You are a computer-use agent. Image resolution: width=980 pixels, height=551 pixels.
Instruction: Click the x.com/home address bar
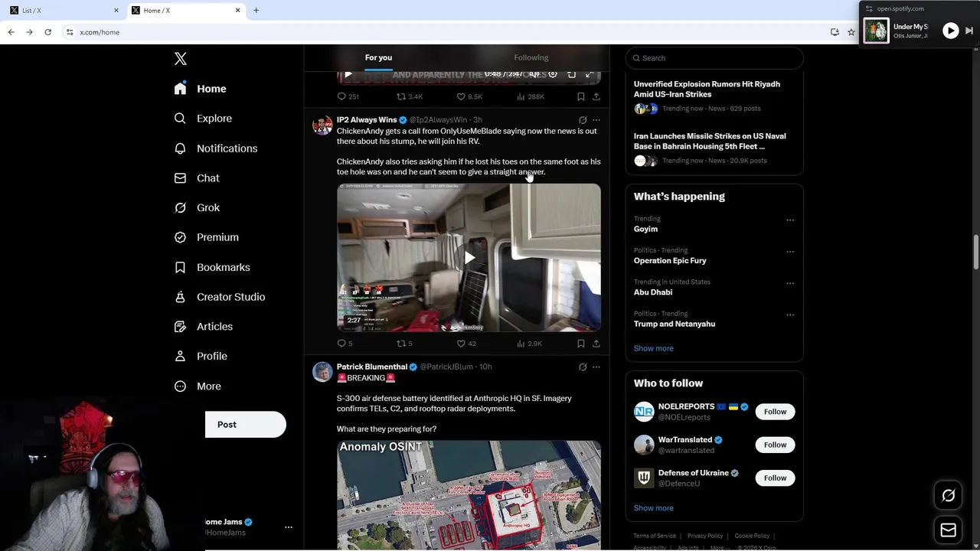click(452, 32)
